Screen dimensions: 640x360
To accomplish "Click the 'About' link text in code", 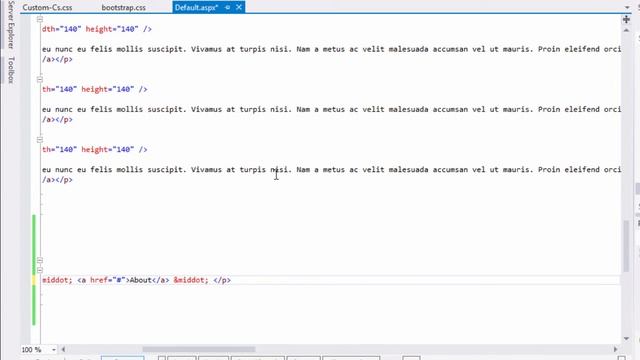I will [x=140, y=280].
